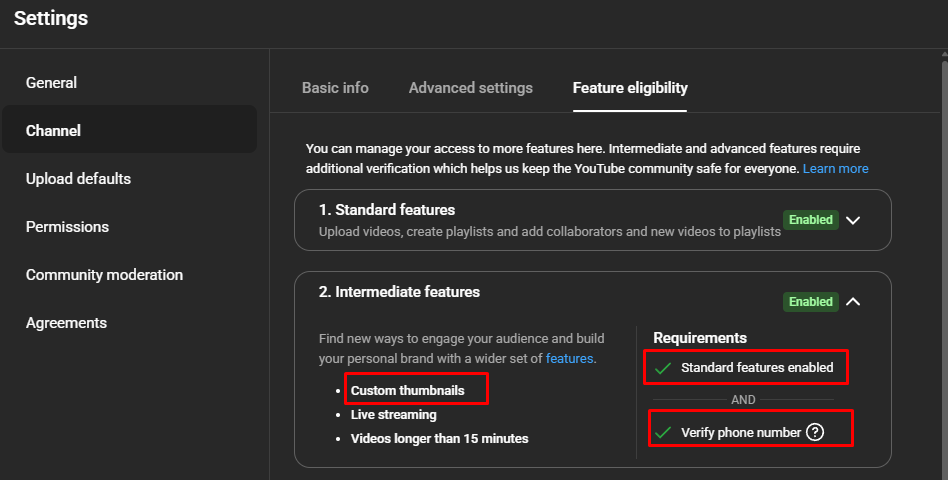Click the Standard features Enabled badge
The image size is (948, 480).
coord(811,220)
